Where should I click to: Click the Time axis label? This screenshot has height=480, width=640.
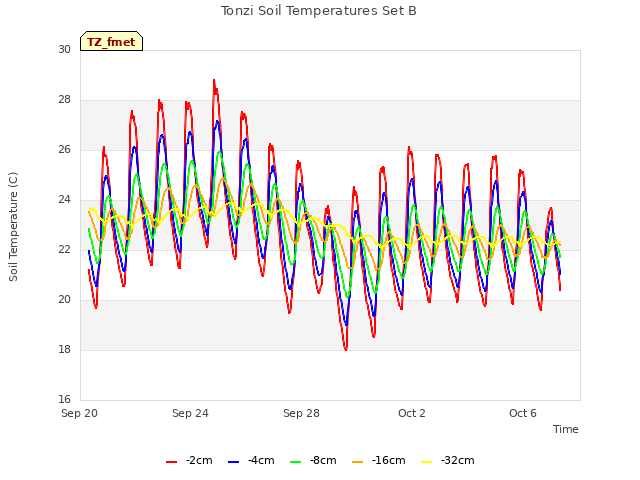tap(566, 429)
